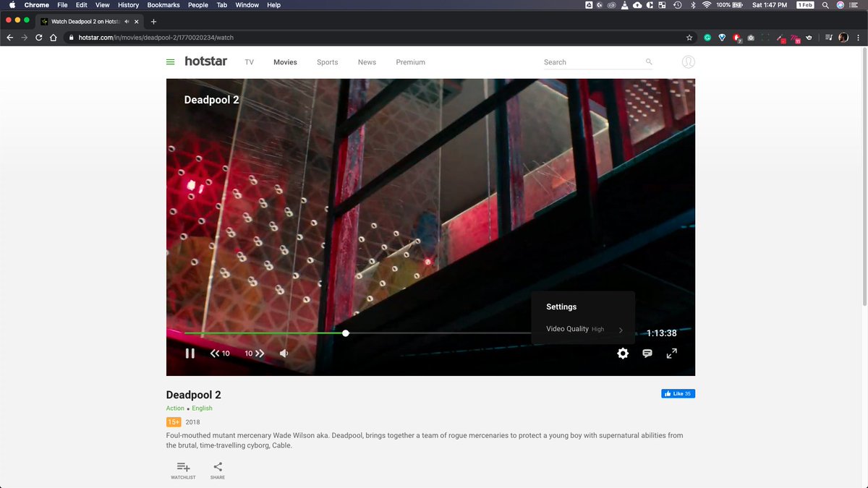Open Time Machine menu bar icon

tap(677, 5)
